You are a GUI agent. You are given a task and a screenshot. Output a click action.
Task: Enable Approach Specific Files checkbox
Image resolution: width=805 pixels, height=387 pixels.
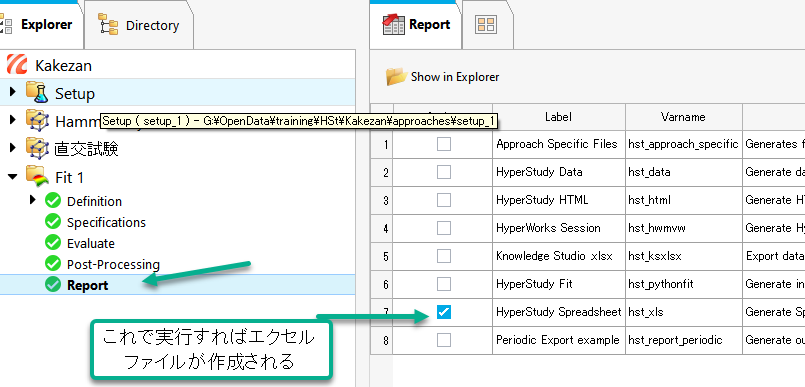tap(444, 144)
